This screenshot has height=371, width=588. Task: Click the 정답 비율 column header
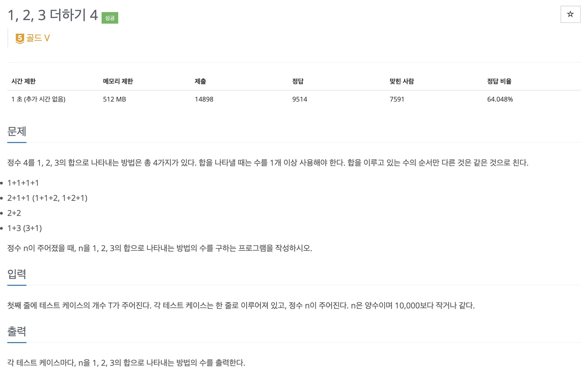499,81
